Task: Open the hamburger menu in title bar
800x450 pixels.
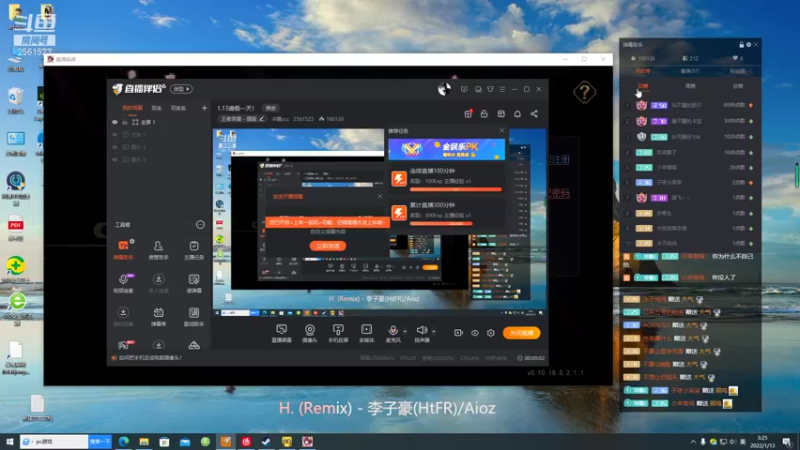Action: [503, 89]
